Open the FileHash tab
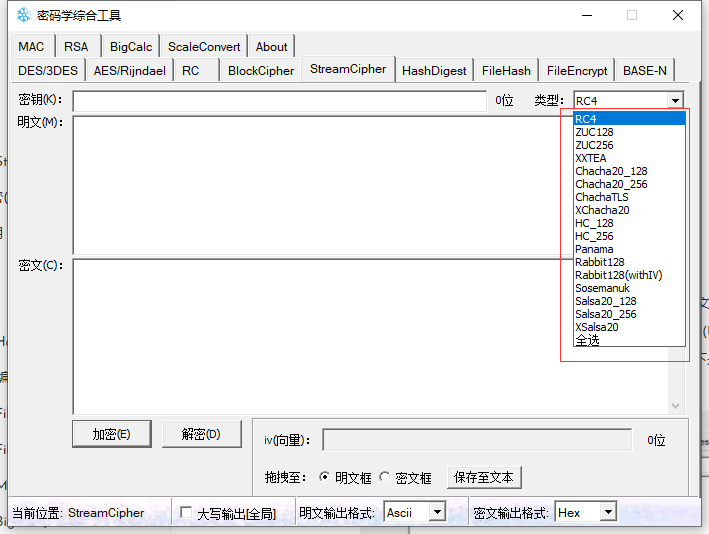 click(x=506, y=71)
